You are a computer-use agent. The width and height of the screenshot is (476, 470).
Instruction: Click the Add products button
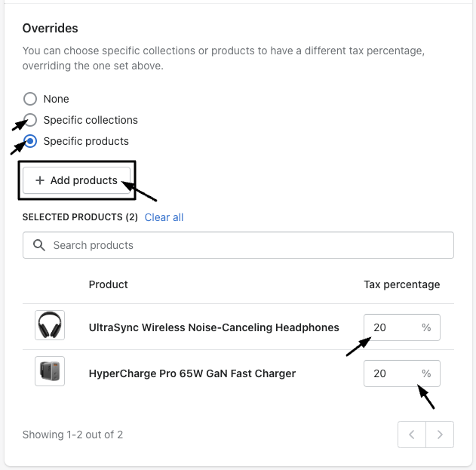[x=76, y=180]
